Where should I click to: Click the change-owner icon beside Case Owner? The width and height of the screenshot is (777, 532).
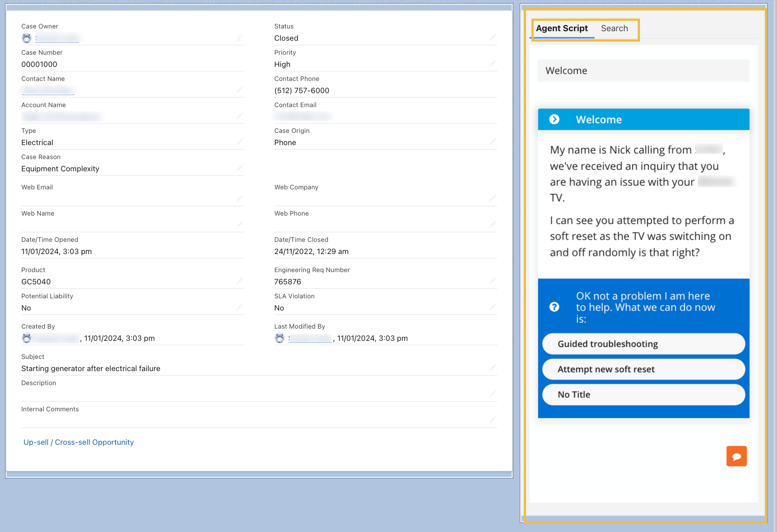(240, 38)
